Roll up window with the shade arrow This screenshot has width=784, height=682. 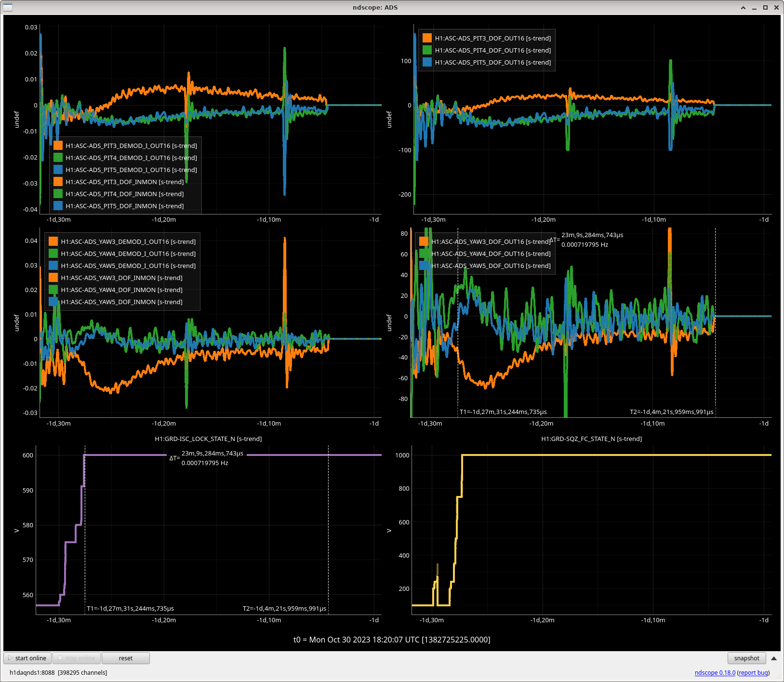743,7
